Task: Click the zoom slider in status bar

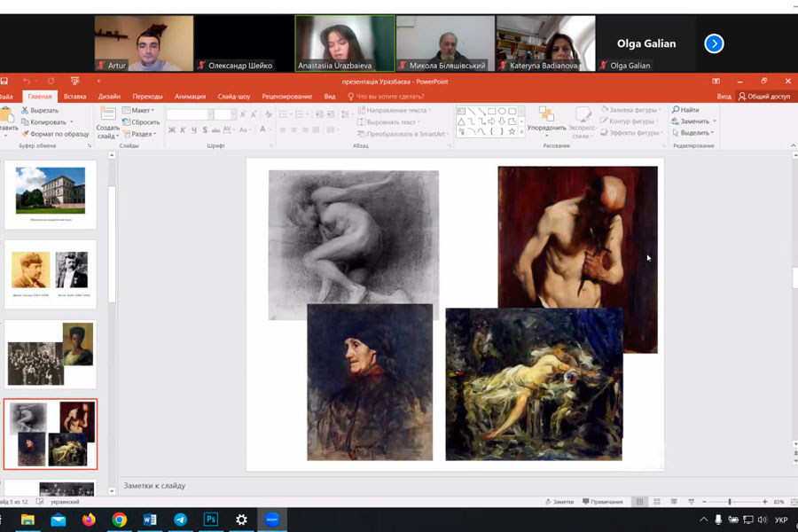Action: 729,502
